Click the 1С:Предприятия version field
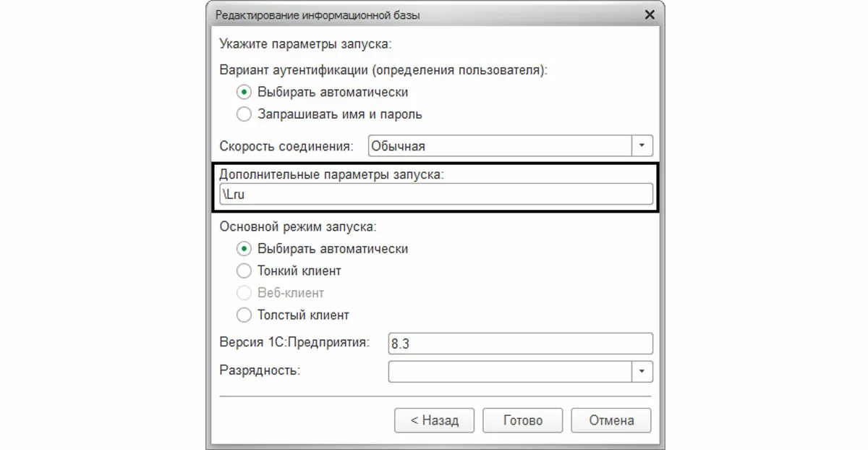This screenshot has width=868, height=450. [520, 343]
